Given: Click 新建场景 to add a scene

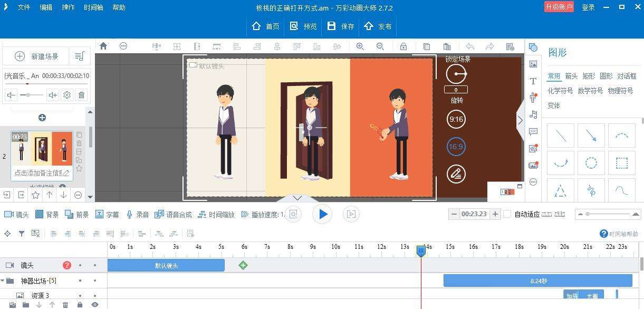Looking at the screenshot, I should pos(36,56).
